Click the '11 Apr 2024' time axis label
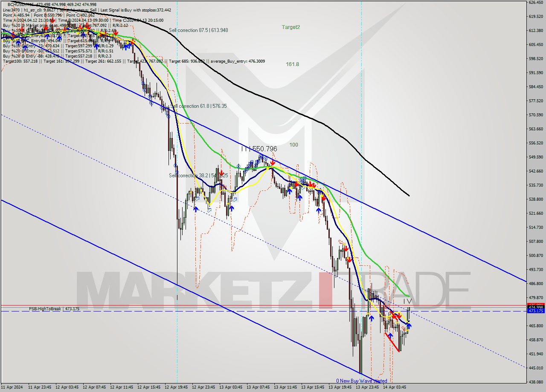Image resolution: width=546 pixels, height=392 pixels. point(13,388)
